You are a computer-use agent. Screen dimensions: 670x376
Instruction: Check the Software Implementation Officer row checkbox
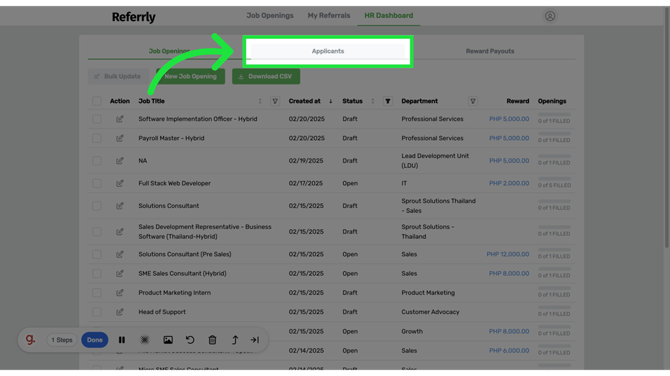point(97,119)
